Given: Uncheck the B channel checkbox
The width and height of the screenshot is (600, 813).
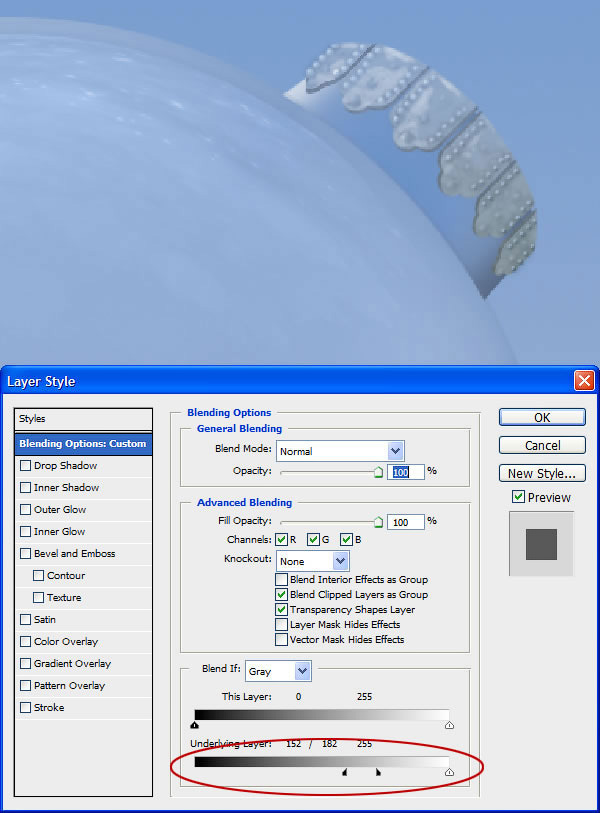Looking at the screenshot, I should coord(346,540).
